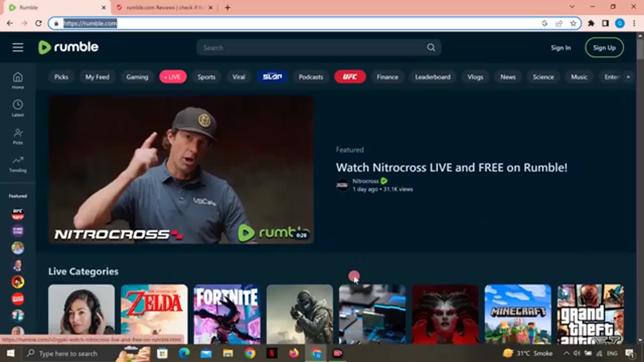
Task: Select the Viral category
Action: [238, 77]
